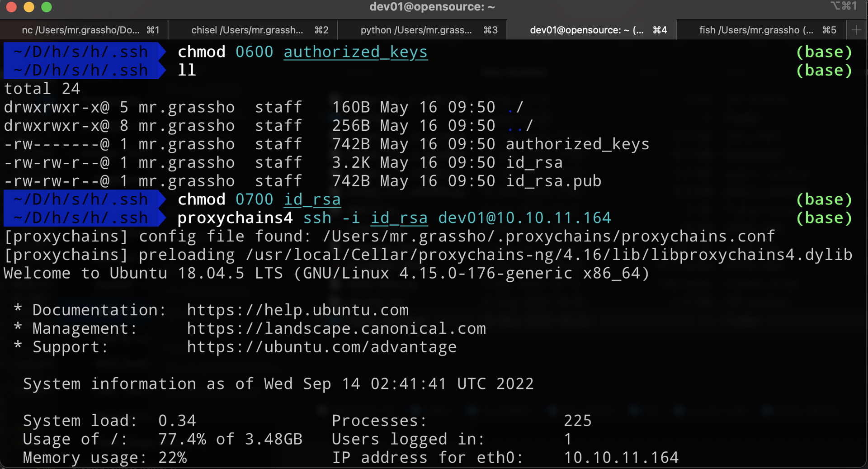868x469 pixels.
Task: Click the System information date line
Action: 278,384
